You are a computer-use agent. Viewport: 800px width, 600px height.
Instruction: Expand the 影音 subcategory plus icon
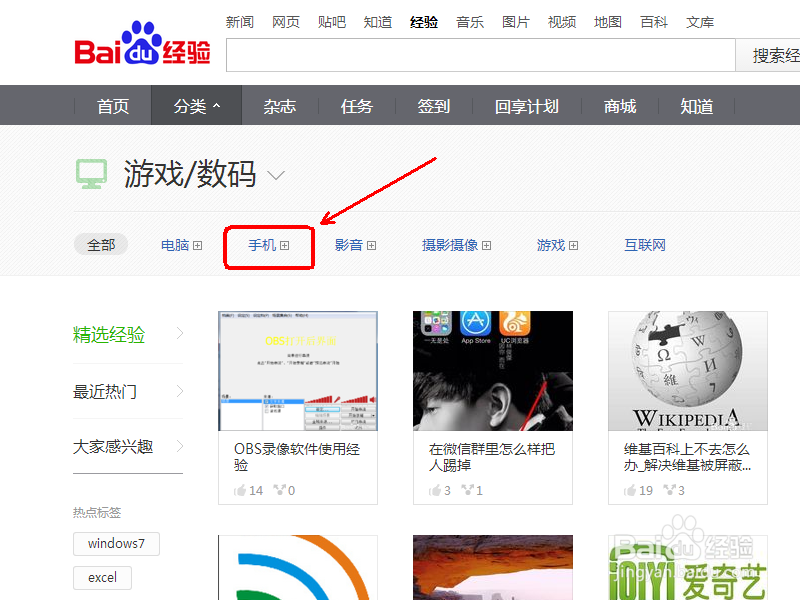point(371,246)
